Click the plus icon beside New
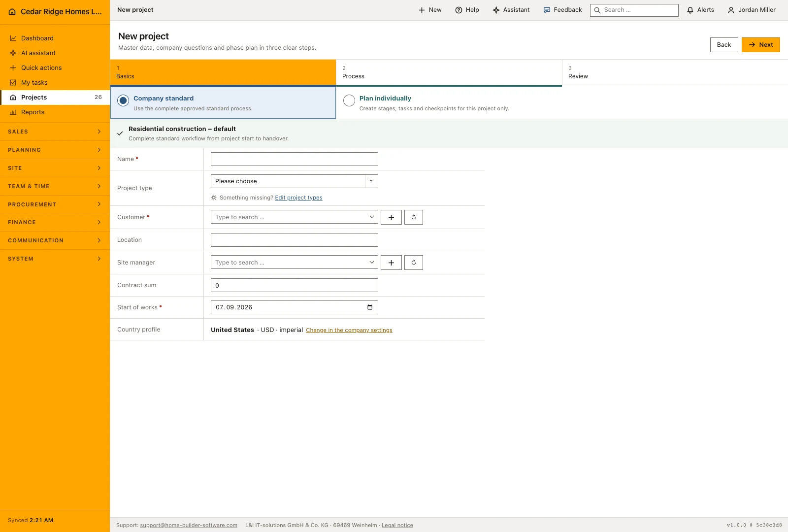 click(422, 10)
